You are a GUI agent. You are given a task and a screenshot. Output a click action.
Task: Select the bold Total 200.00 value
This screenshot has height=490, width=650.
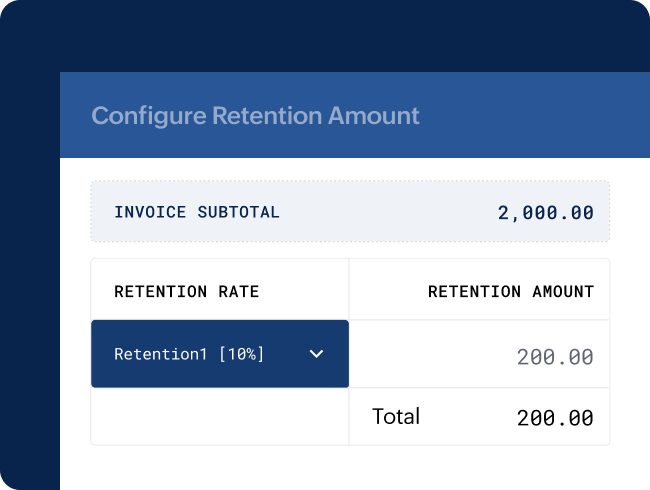[x=555, y=418]
